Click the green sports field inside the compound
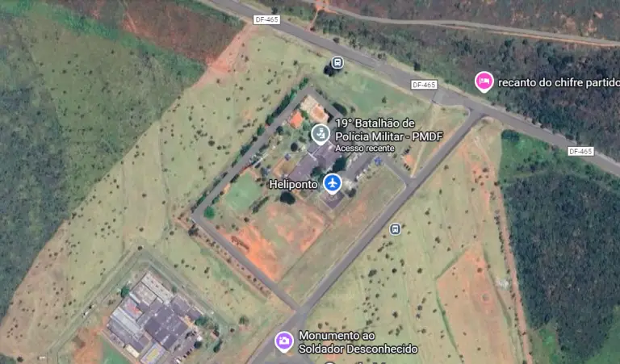Viewport: 620px width, 364px height. coord(241,193)
